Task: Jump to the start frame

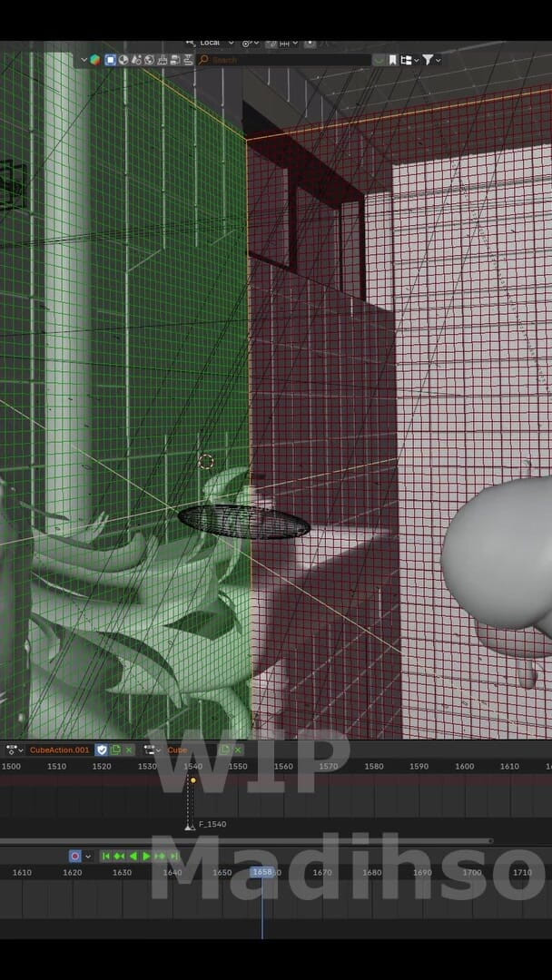Action: click(106, 857)
